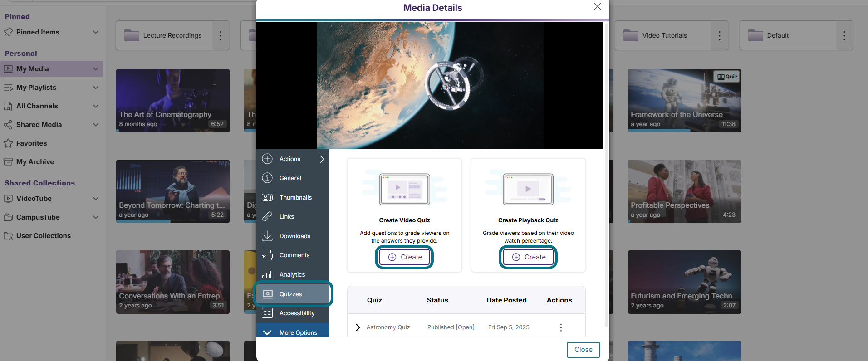Click the Downloads arrow icon
This screenshot has width=868, height=361.
pyautogui.click(x=267, y=236)
